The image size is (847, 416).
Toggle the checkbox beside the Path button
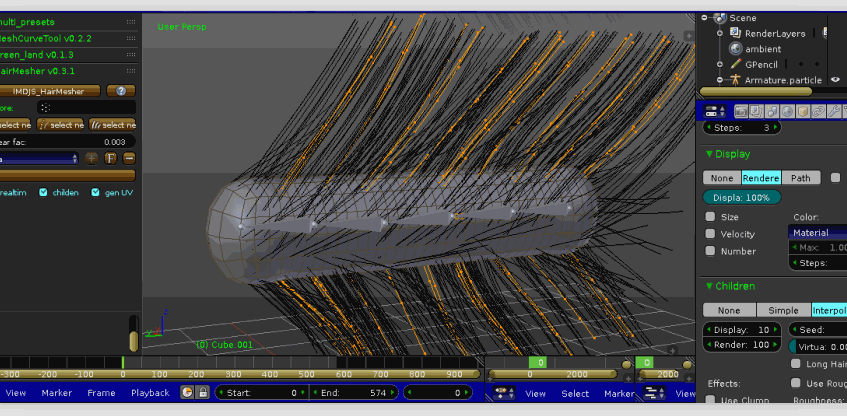pyautogui.click(x=835, y=177)
